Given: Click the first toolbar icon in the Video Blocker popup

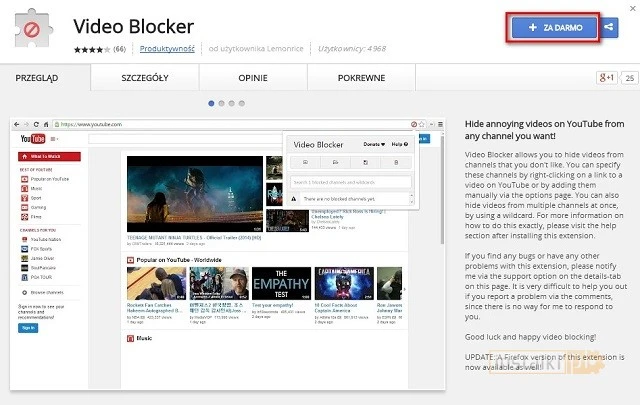Looking at the screenshot, I should (305, 162).
